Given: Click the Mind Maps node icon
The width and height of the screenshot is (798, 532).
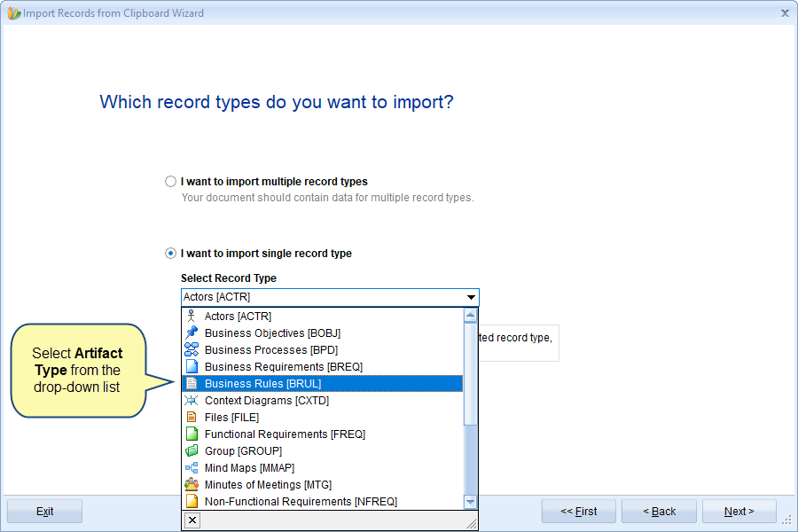Looking at the screenshot, I should coord(192,467).
